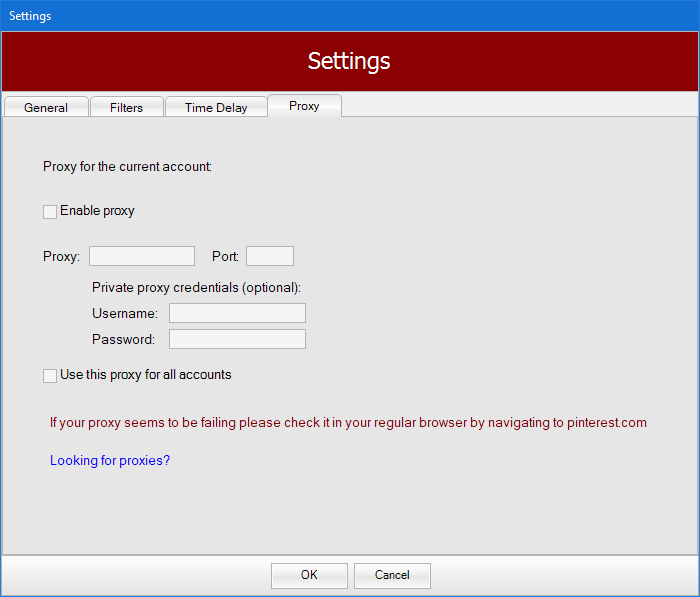Tick the Enable proxy checkbox

(x=50, y=212)
